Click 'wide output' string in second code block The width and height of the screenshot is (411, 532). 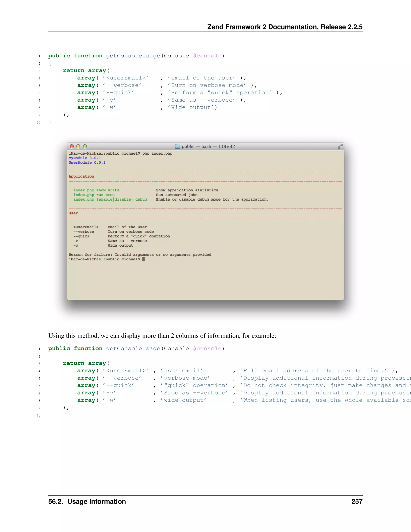point(183,400)
